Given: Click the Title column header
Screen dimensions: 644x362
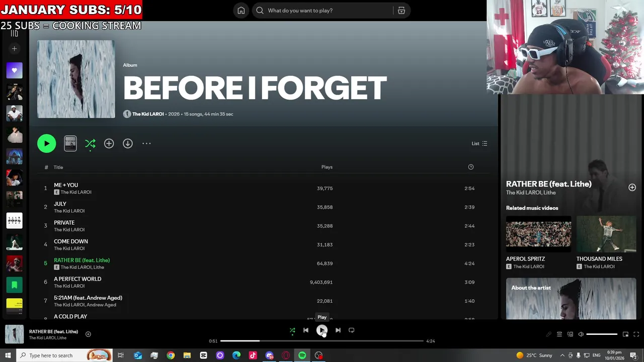Looking at the screenshot, I should [x=58, y=167].
